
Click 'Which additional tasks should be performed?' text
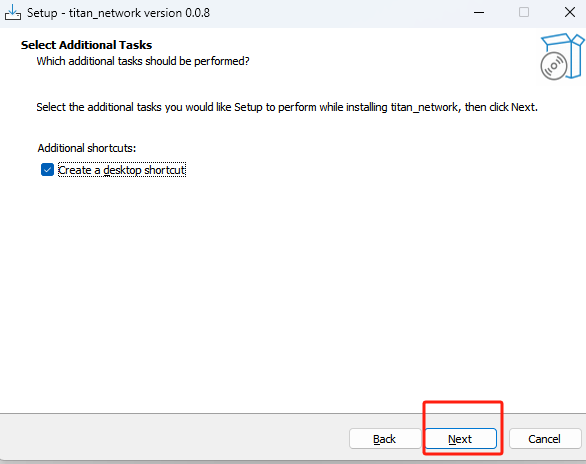(x=143, y=61)
